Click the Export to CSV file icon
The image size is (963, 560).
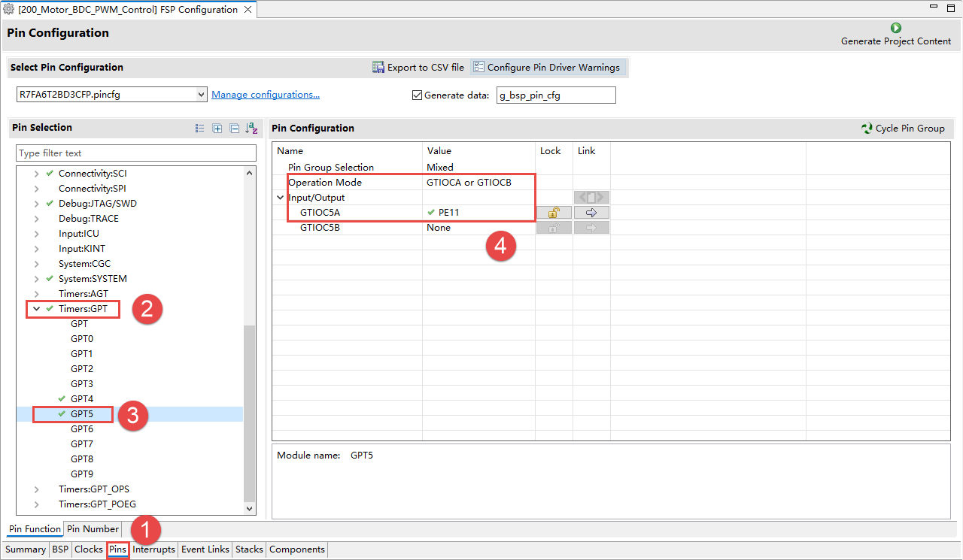(378, 67)
